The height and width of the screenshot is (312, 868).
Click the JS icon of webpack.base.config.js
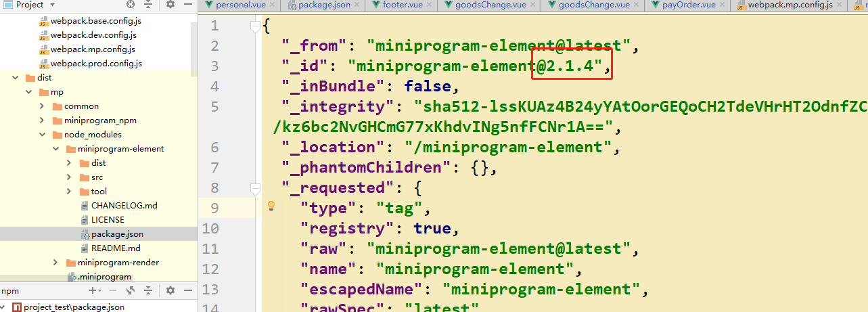43,21
